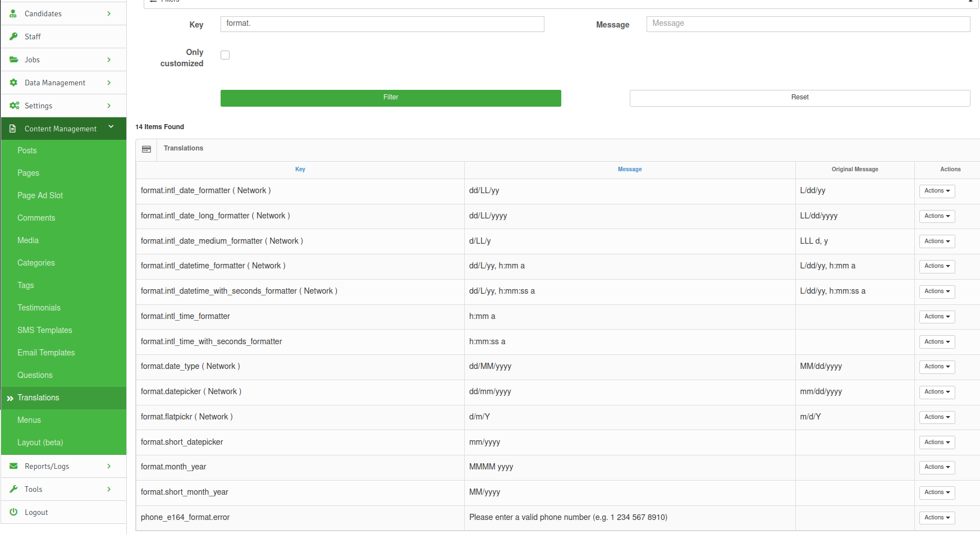The height and width of the screenshot is (534, 980).
Task: Expand the Reports/Logs chevron
Action: (x=109, y=466)
